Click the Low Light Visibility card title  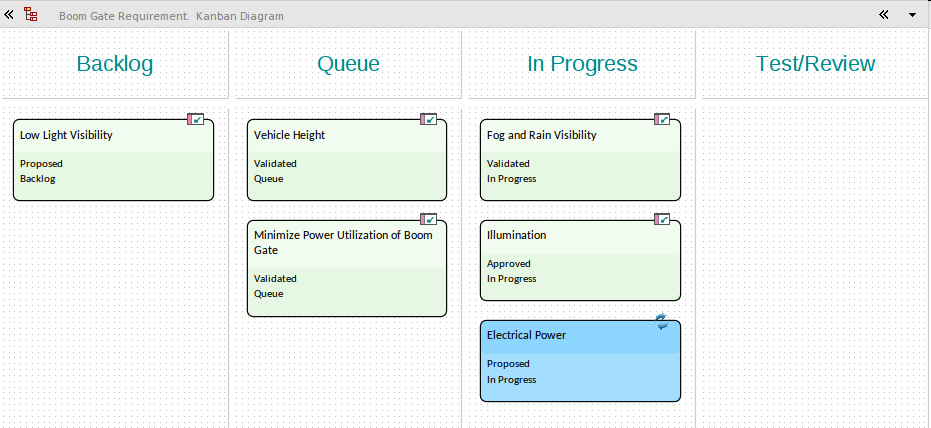(x=66, y=135)
